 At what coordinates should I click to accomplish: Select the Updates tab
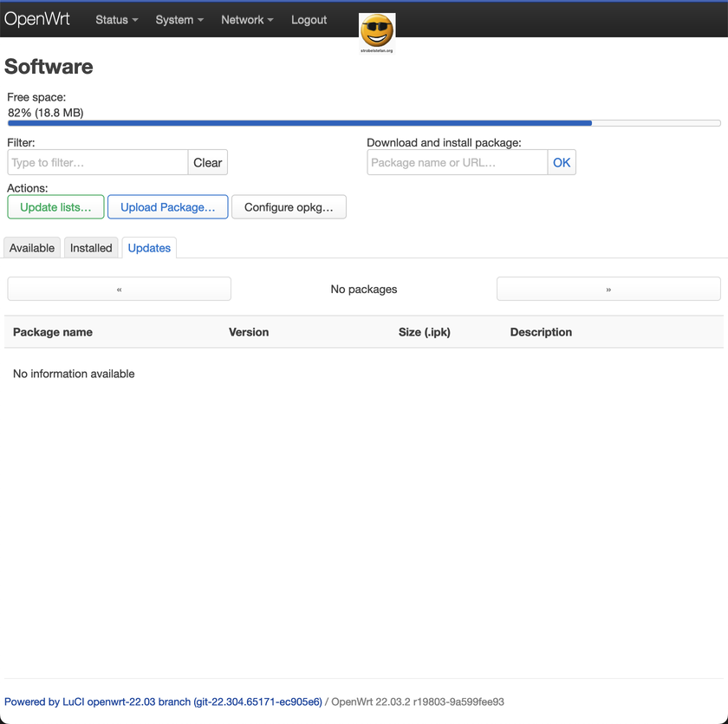(148, 248)
